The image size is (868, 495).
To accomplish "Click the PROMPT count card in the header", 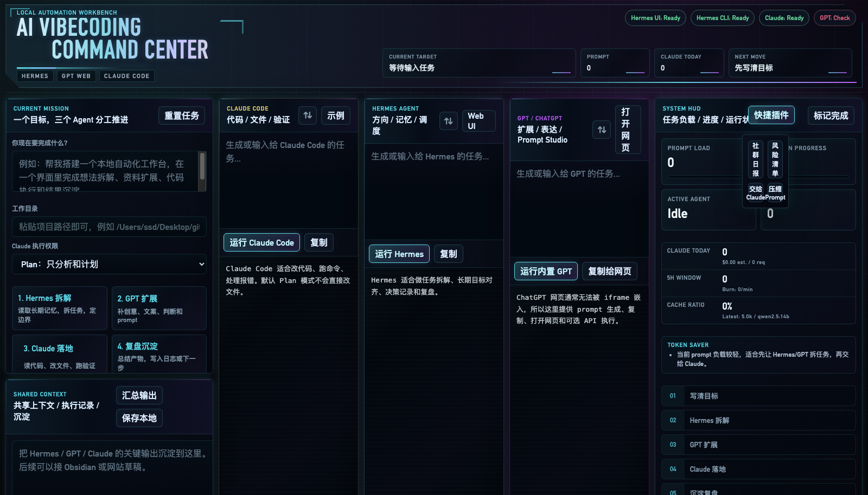I will (615, 63).
